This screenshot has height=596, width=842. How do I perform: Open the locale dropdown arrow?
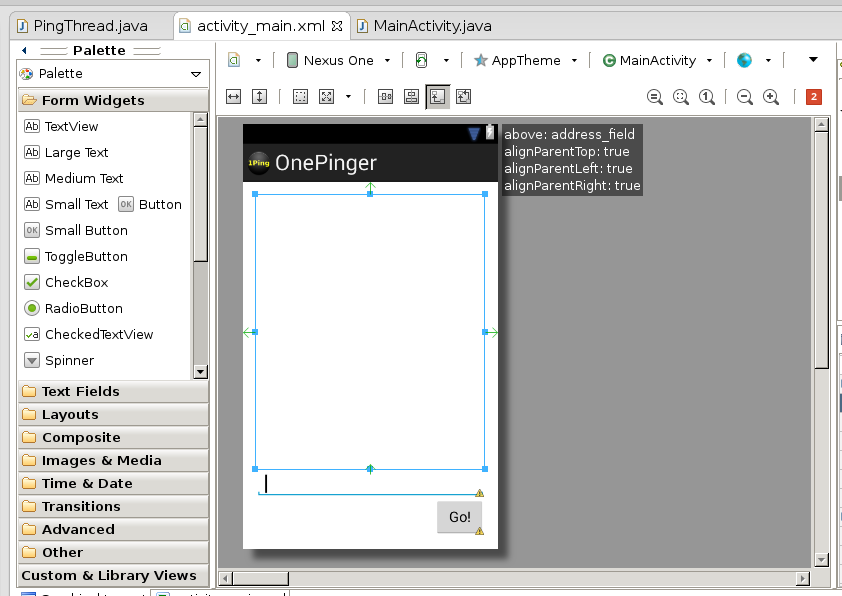768,61
